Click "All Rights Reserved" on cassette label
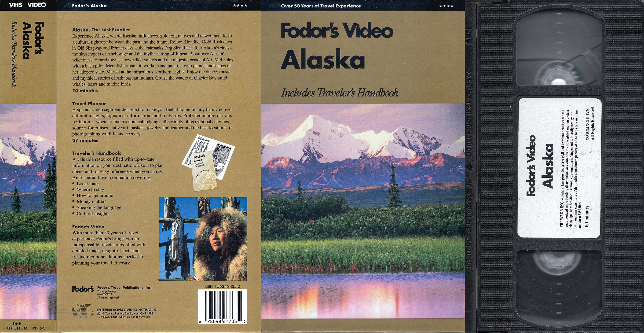This screenshot has height=333, width=644. coord(592,124)
